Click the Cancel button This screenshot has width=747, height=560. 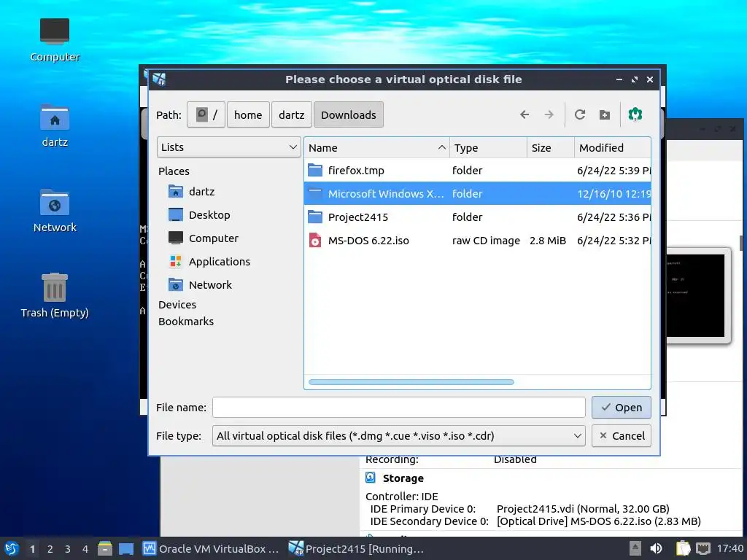tap(622, 436)
